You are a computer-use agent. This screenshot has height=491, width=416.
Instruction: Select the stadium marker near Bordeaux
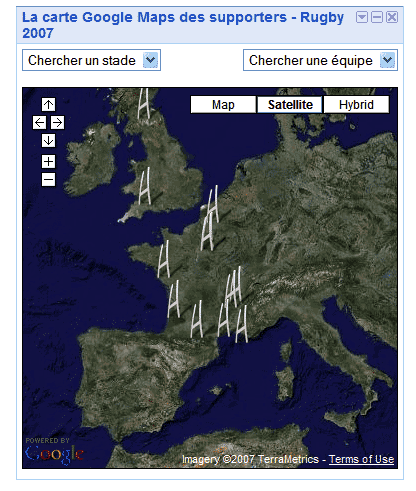[x=173, y=299]
